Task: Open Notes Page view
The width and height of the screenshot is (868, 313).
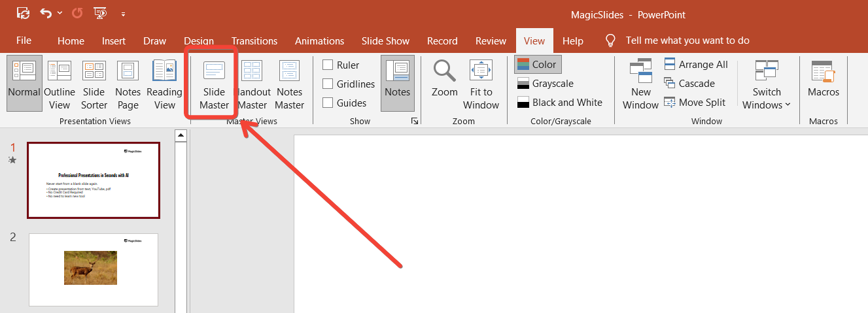Action: point(128,84)
